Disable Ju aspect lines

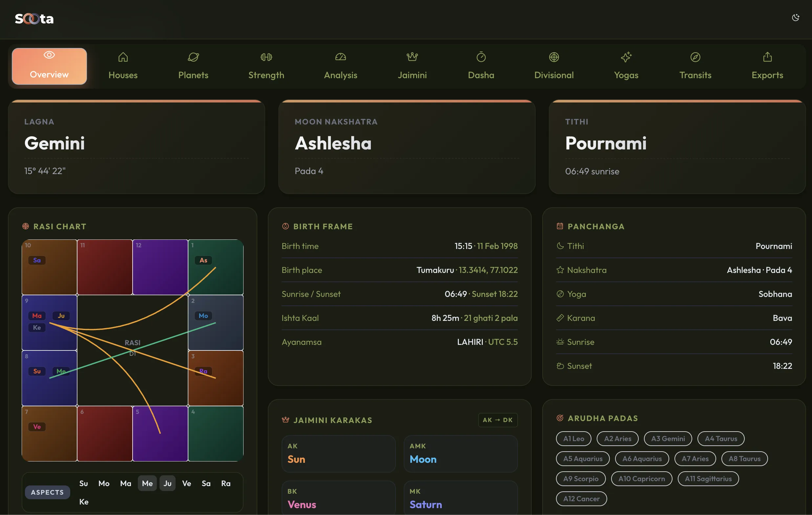coord(168,483)
